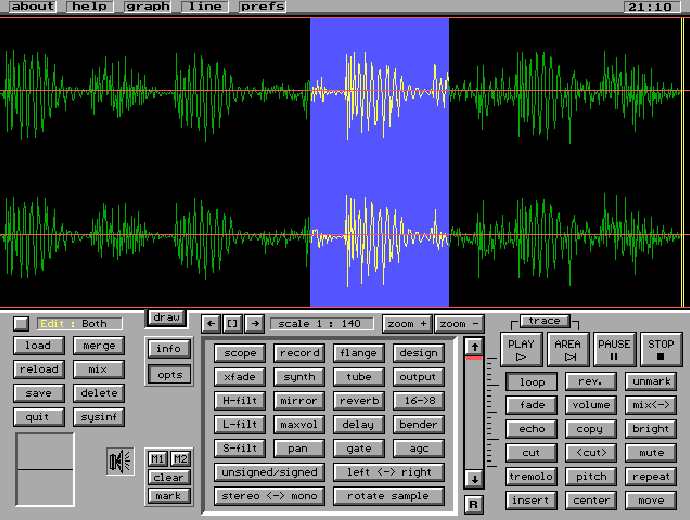Toggle the small edit-channel checkbox
Viewport: 690px width, 520px height.
pos(21,324)
